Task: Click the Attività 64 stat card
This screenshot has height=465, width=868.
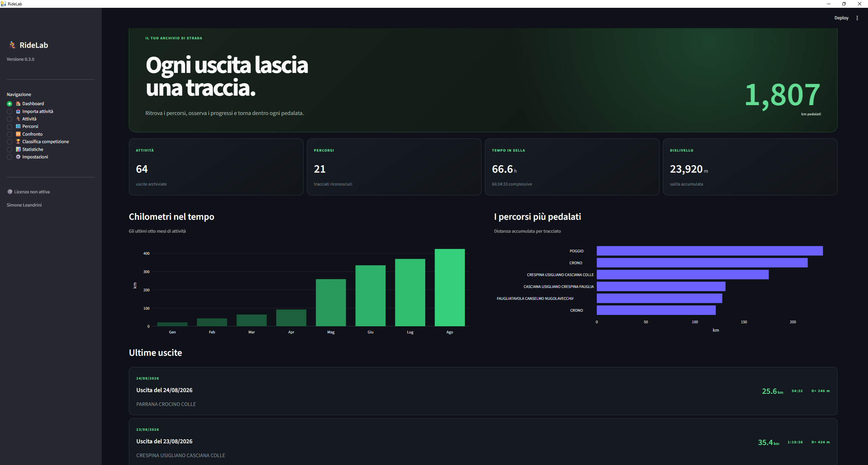Action: click(216, 167)
